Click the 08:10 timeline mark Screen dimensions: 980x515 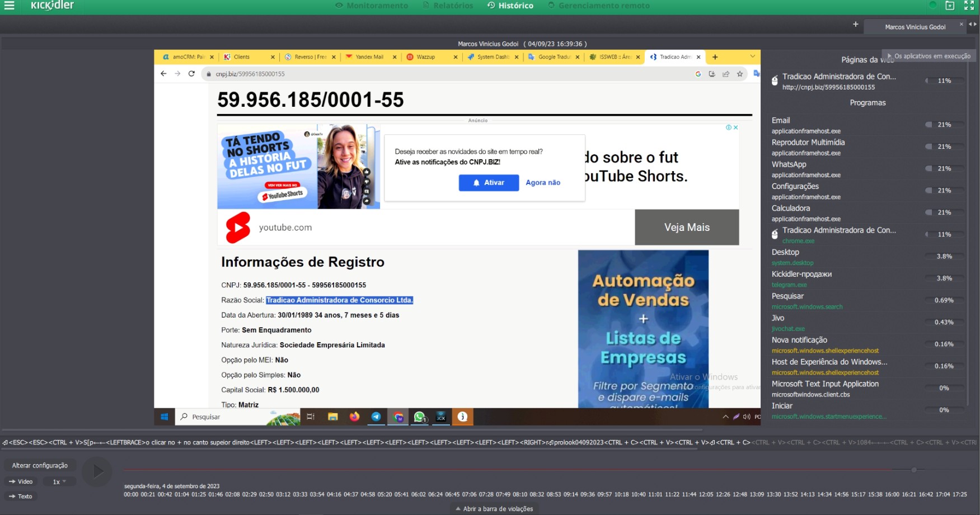pos(520,494)
